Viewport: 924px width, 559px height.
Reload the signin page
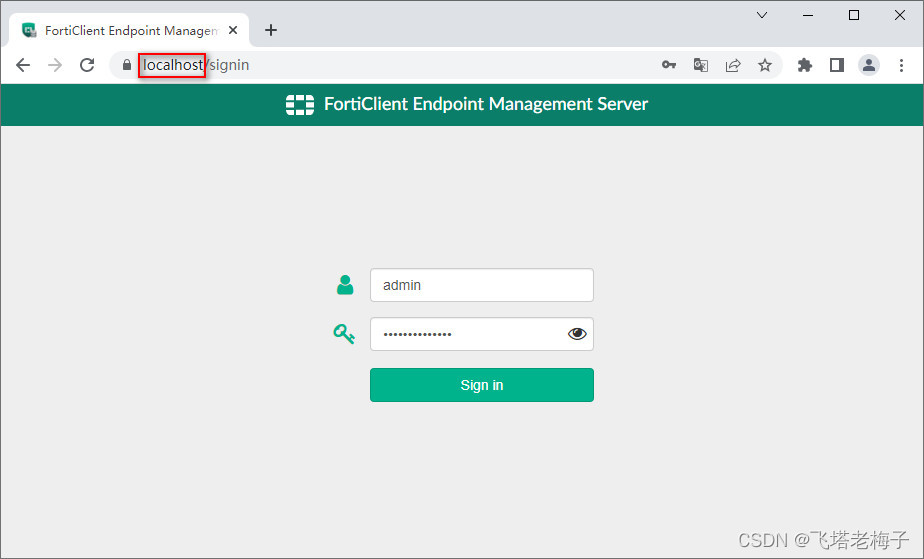tap(87, 65)
